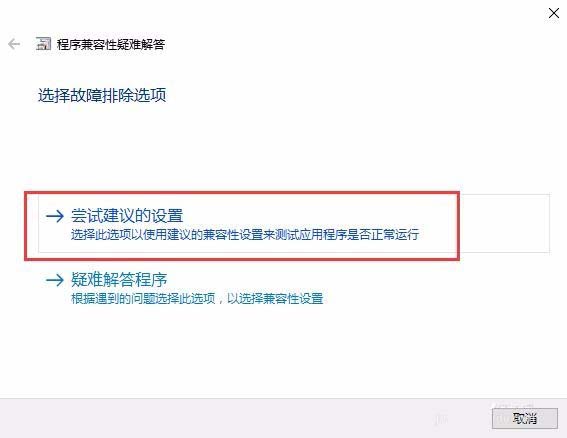
Task: Close the dialog with the X icon
Action: pyautogui.click(x=554, y=13)
